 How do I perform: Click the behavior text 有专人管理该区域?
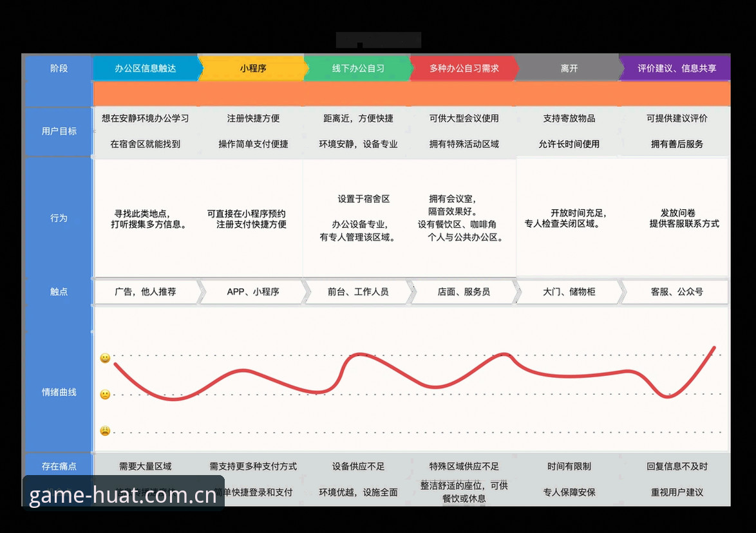point(358,237)
